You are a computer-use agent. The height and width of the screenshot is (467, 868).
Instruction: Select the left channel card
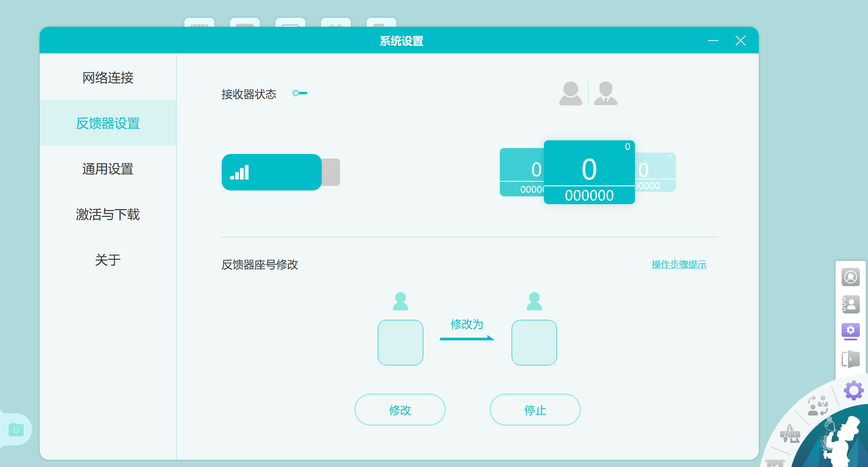tap(522, 172)
